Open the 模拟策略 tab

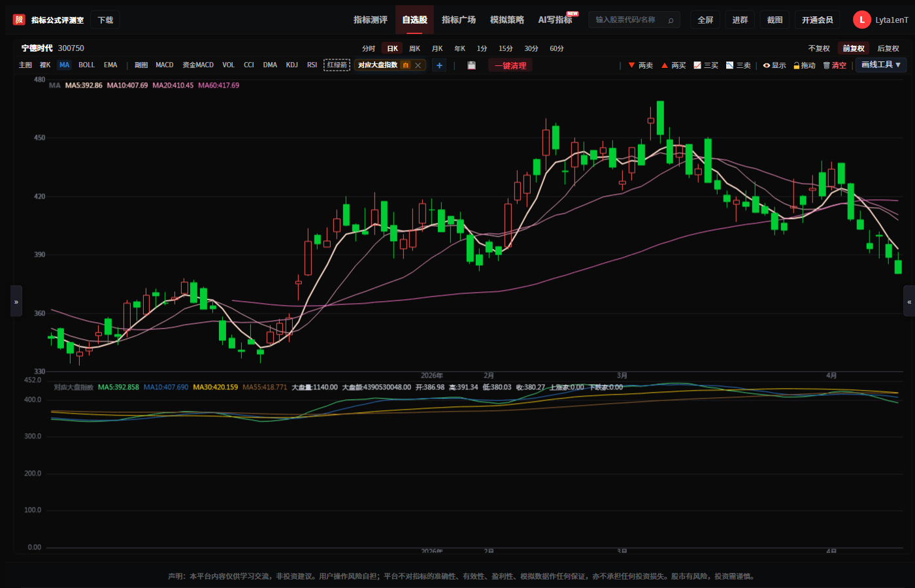(507, 20)
